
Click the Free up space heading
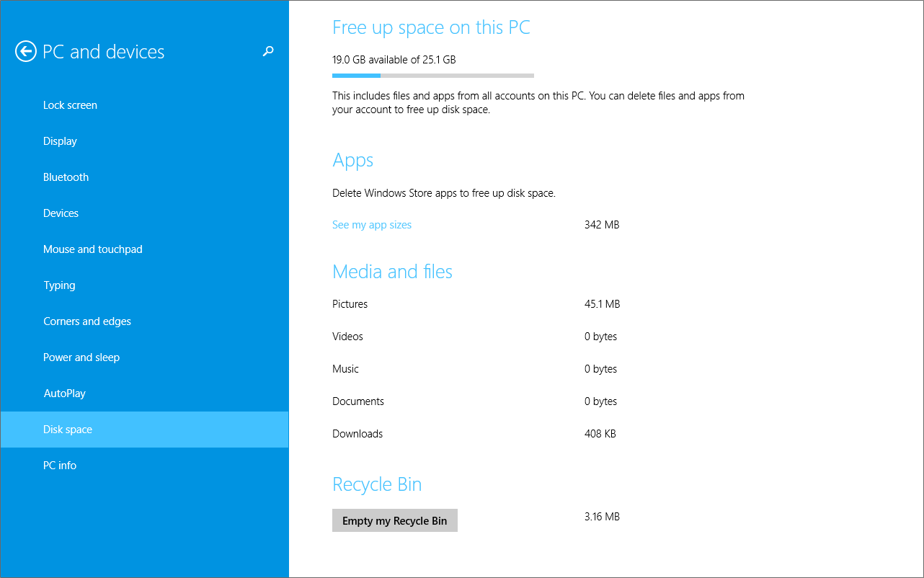(431, 28)
